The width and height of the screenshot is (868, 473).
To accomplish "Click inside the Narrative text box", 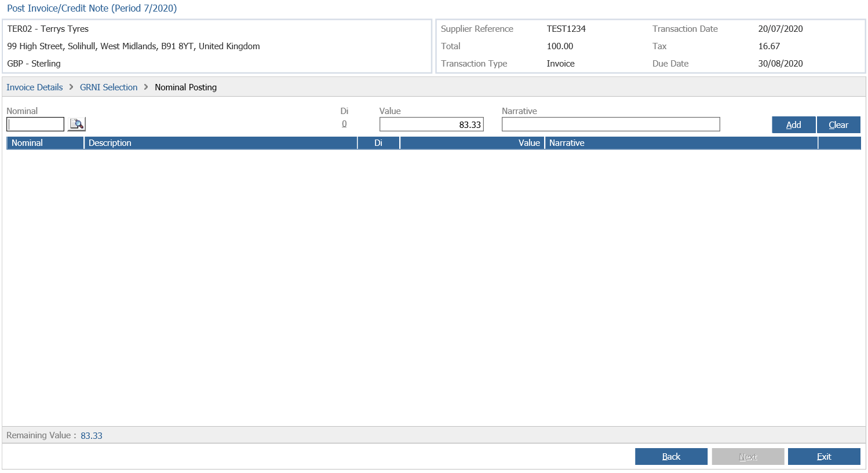I will tap(611, 124).
